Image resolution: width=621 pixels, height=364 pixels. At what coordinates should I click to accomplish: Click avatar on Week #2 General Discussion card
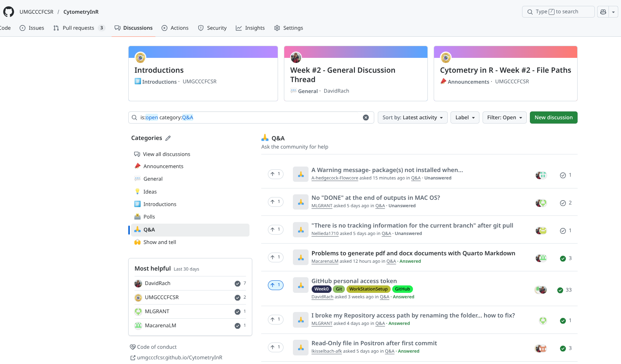pos(296,57)
